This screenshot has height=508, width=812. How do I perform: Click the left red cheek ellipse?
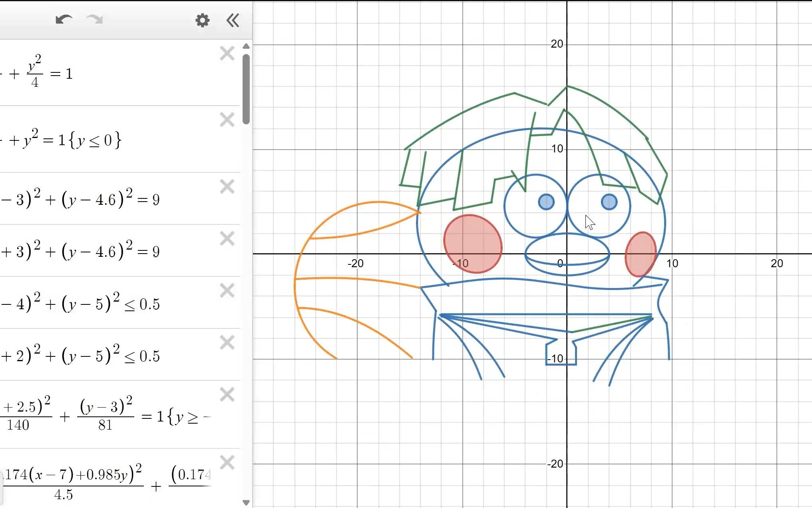(473, 244)
